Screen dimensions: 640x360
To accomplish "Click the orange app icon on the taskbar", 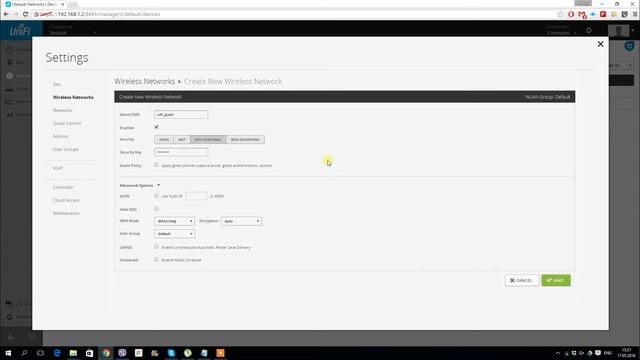I will (x=220, y=353).
